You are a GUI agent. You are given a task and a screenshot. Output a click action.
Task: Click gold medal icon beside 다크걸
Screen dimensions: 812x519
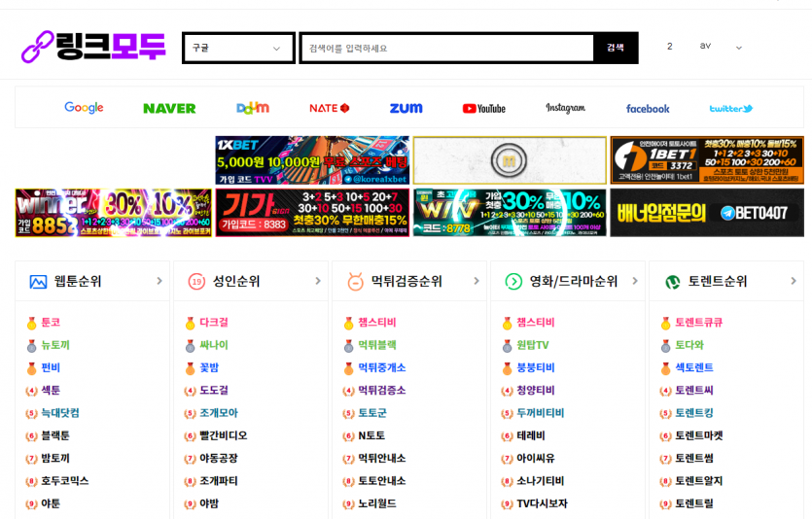pyautogui.click(x=190, y=323)
